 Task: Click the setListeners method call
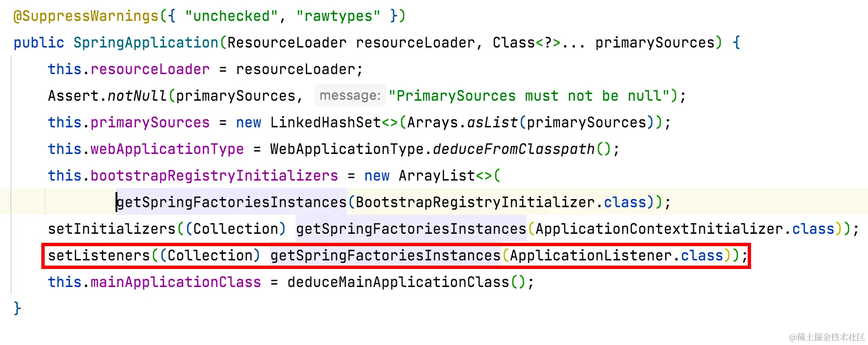pos(99,256)
